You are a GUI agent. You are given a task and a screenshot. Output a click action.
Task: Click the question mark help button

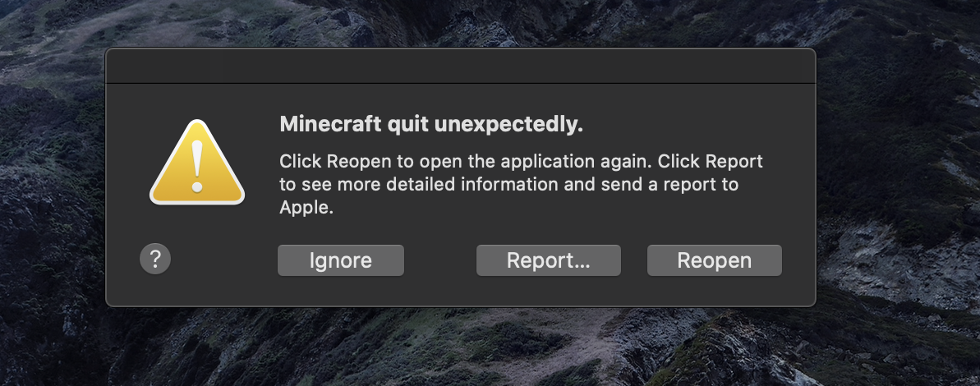(x=155, y=259)
